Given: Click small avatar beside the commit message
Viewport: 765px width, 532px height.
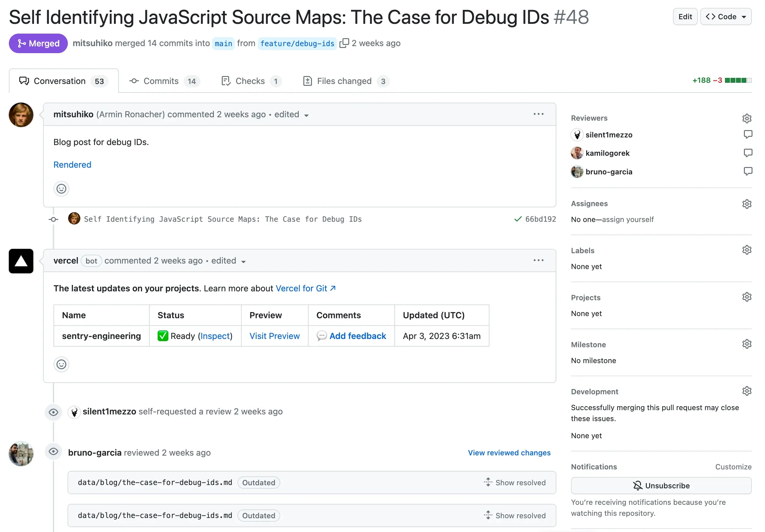Looking at the screenshot, I should pyautogui.click(x=74, y=219).
